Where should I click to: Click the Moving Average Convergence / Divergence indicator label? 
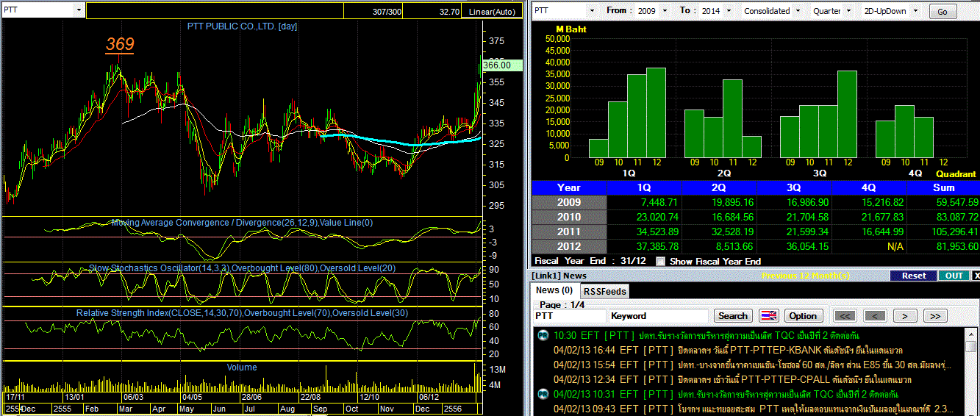click(x=241, y=222)
